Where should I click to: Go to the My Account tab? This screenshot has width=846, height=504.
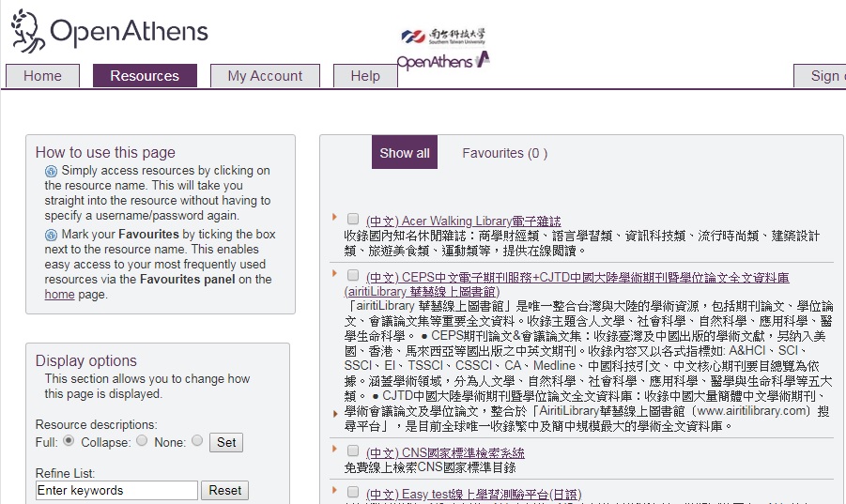[265, 75]
